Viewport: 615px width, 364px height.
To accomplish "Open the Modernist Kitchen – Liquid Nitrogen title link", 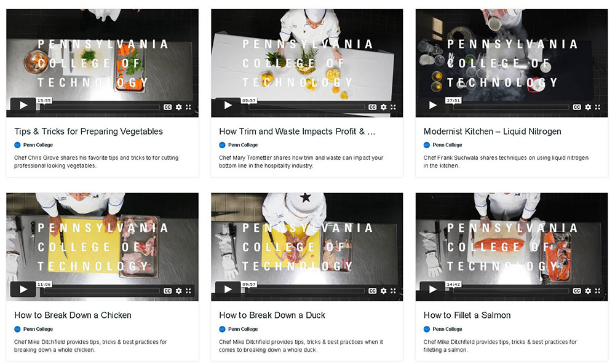I will pyautogui.click(x=492, y=132).
